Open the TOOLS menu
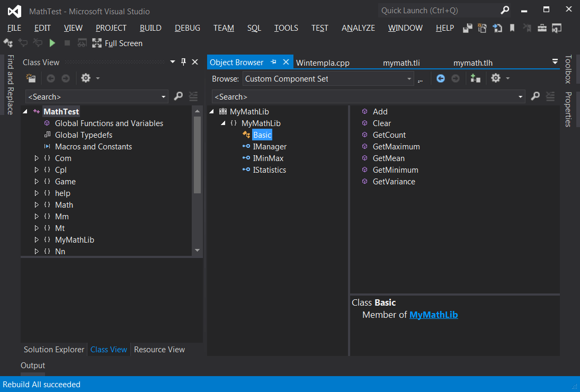Viewport: 580px width, 392px height. 286,28
